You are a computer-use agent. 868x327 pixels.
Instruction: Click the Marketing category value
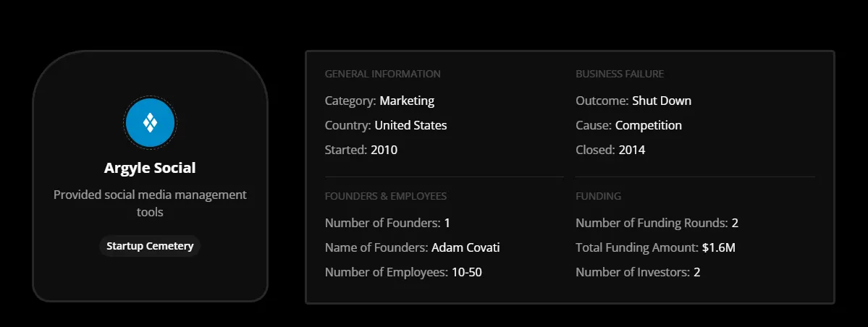tap(407, 101)
